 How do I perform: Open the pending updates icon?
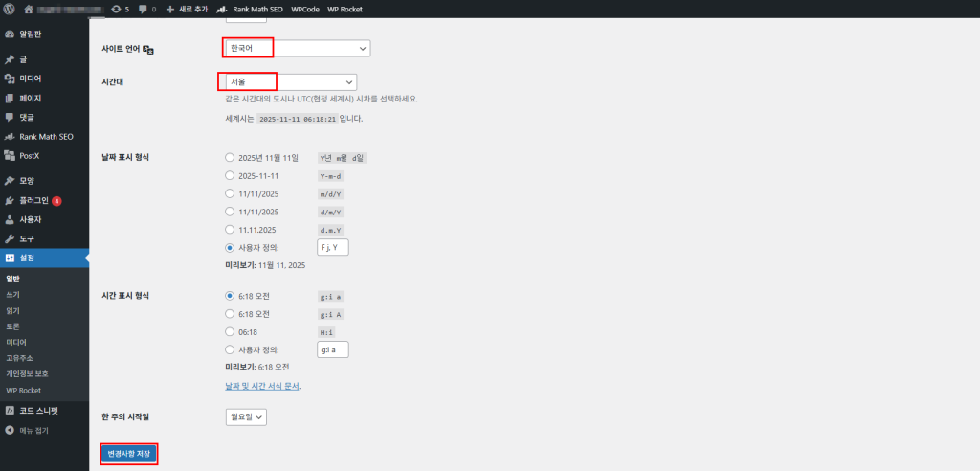point(116,10)
